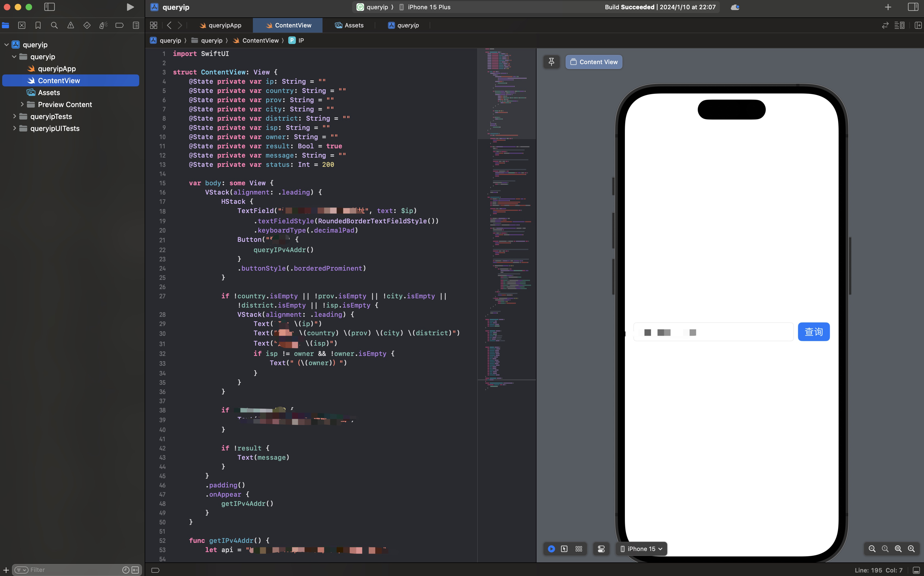924x576 pixels.
Task: Switch to Assets tab
Action: [349, 25]
